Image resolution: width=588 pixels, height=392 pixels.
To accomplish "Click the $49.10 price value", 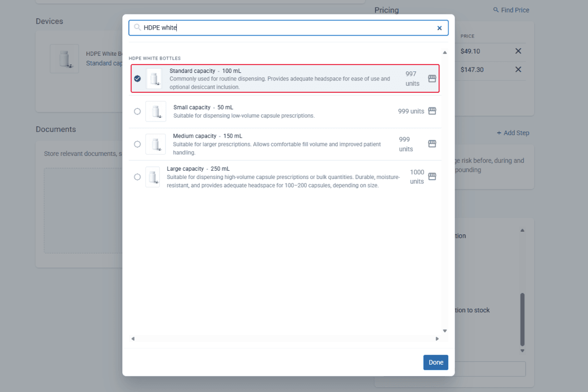I will point(470,51).
